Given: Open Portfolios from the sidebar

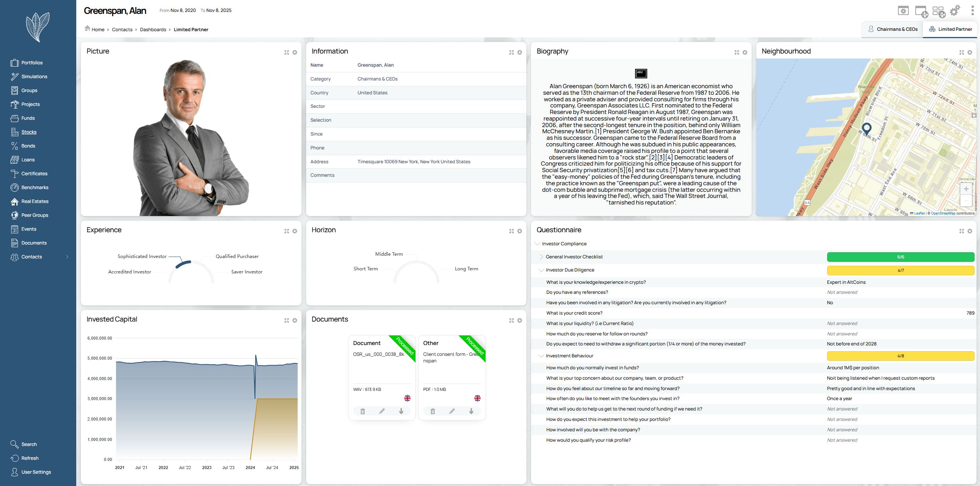Looking at the screenshot, I should coord(32,63).
